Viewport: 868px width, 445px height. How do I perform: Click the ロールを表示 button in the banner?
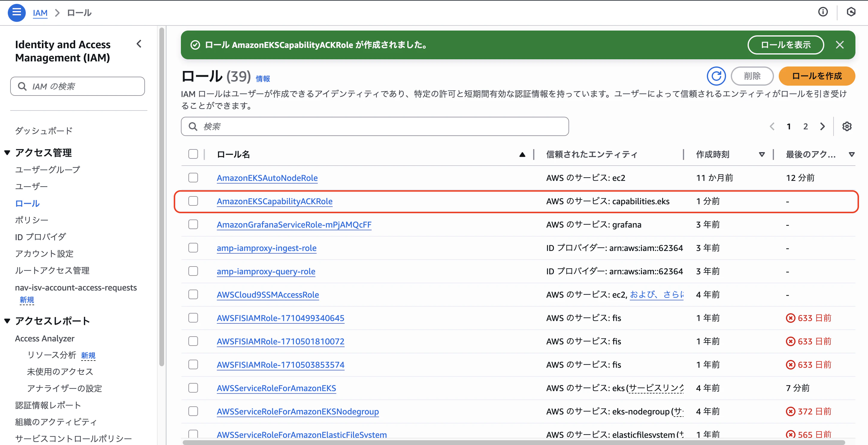click(x=786, y=45)
